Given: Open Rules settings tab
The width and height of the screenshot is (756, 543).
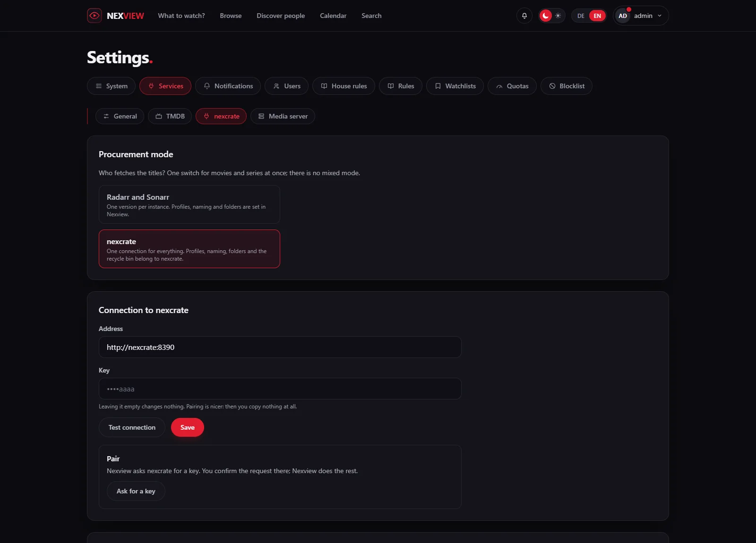Looking at the screenshot, I should (401, 86).
